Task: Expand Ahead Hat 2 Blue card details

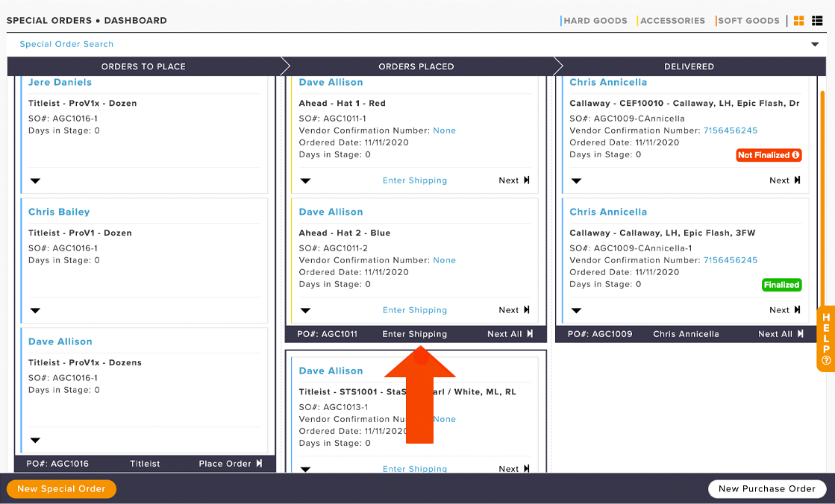Action: (306, 311)
